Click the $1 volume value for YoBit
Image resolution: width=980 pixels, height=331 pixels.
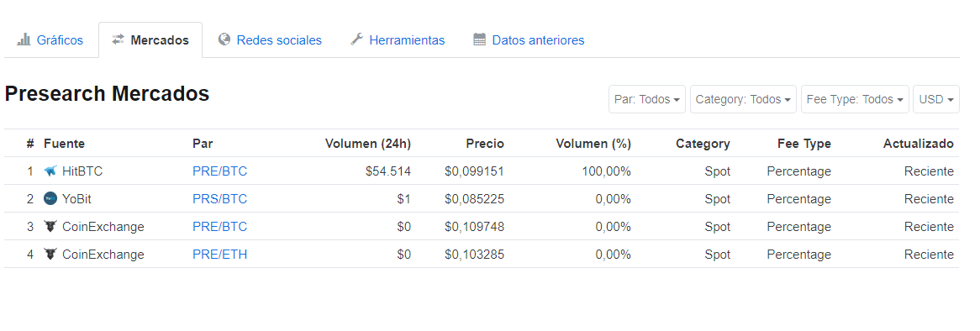[x=403, y=199]
